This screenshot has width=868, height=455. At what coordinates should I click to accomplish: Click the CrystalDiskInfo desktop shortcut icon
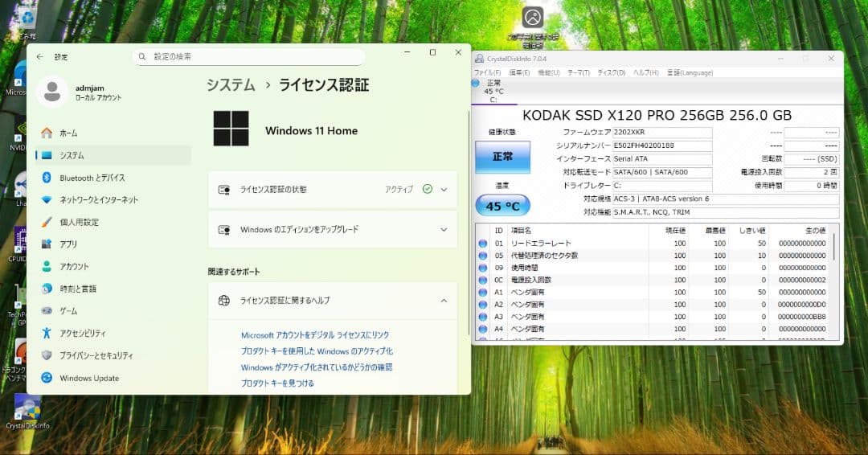click(x=27, y=412)
